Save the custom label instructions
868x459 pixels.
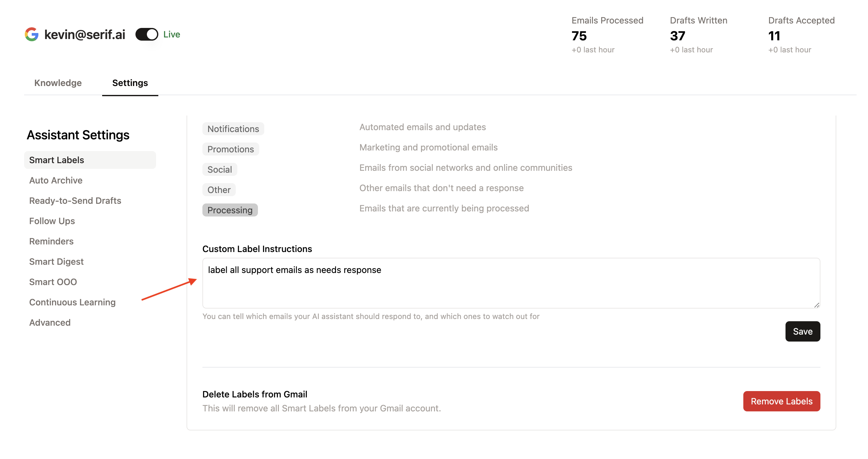pos(803,331)
